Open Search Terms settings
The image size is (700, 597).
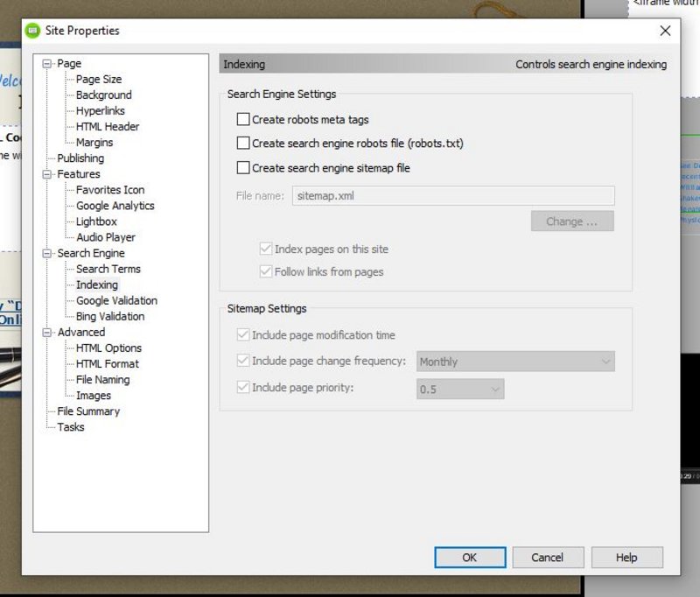click(x=108, y=269)
